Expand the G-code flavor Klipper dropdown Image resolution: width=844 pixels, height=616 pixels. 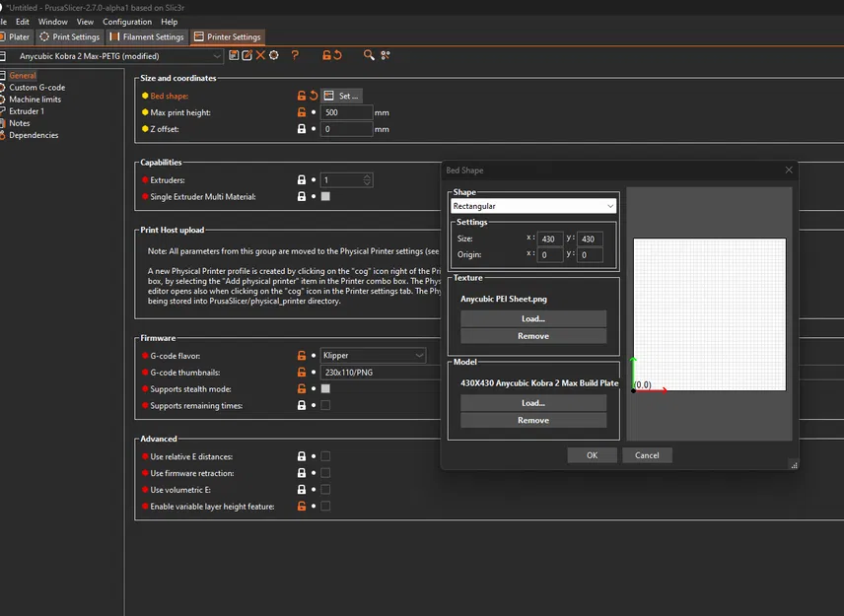(374, 355)
